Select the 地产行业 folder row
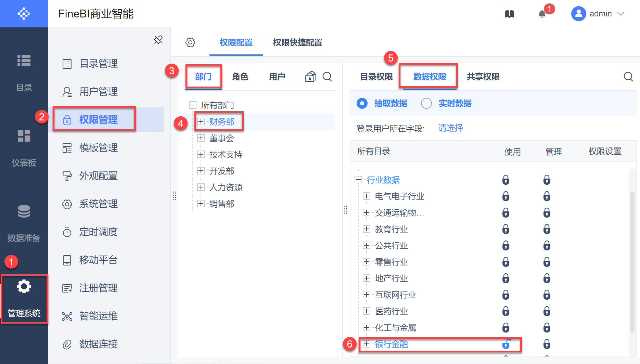 (x=392, y=278)
